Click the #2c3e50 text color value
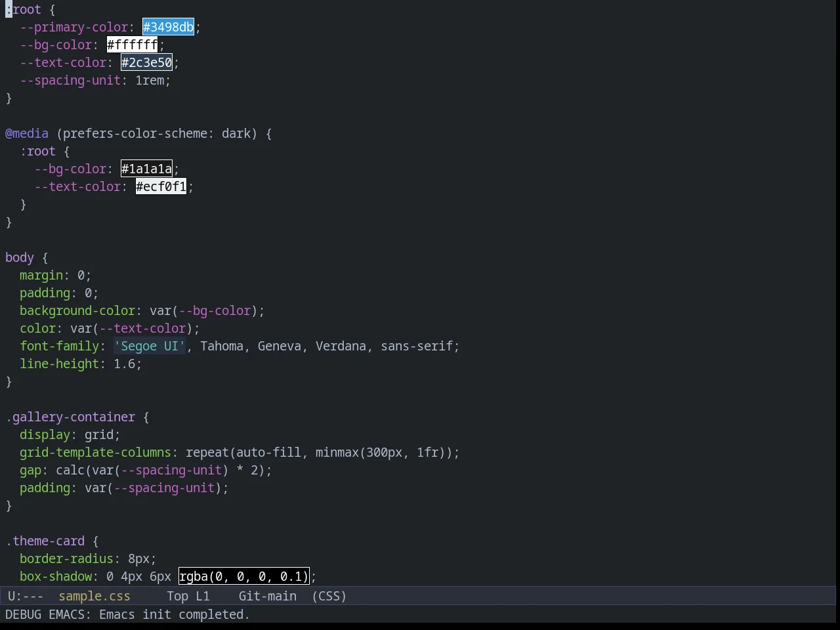 (146, 62)
